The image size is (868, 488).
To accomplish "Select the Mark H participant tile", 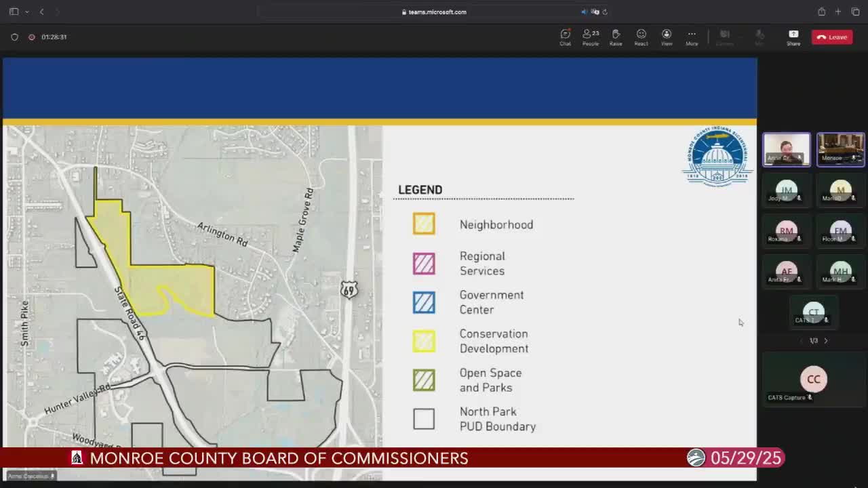I will (841, 273).
